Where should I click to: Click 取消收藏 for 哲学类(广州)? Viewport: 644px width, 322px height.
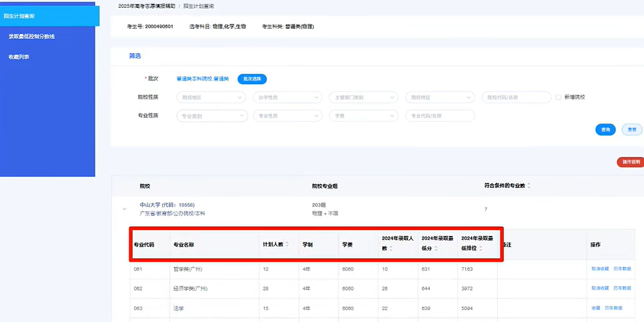[x=600, y=269]
